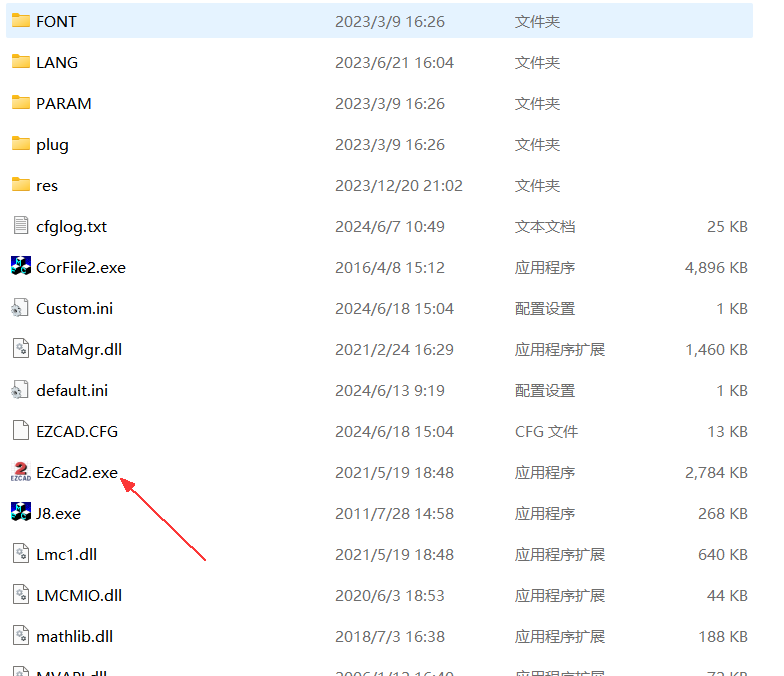Viewport: 784px width, 676px height.
Task: Click the 4,896 KB size value
Action: [716, 268]
